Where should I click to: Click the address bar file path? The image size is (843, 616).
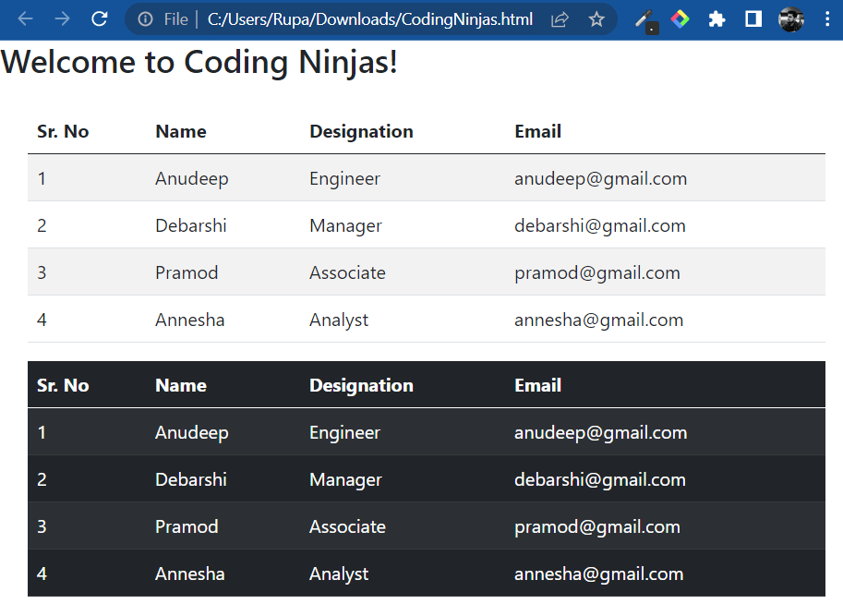coord(369,18)
